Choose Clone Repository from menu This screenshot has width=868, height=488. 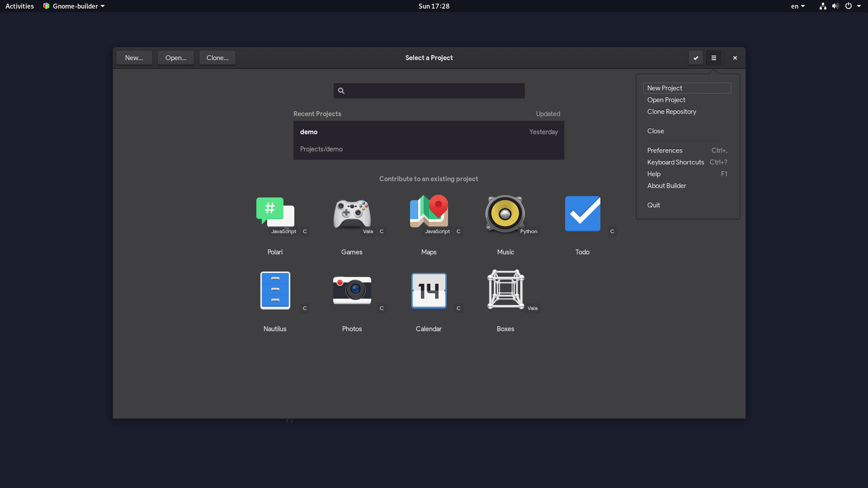[x=687, y=112]
